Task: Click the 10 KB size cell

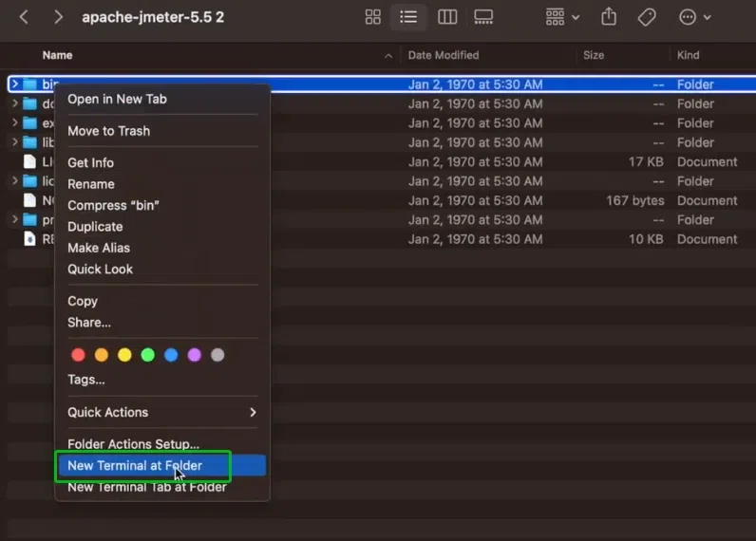Action: tap(646, 239)
